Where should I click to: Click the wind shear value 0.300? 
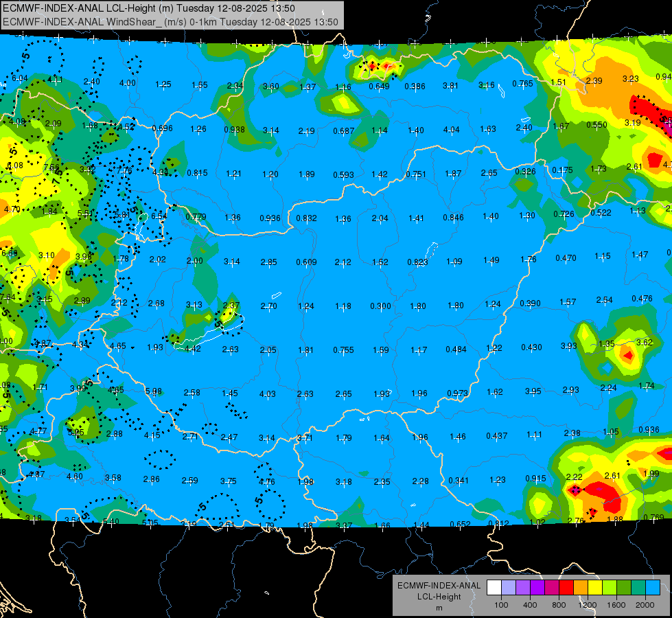[380, 306]
